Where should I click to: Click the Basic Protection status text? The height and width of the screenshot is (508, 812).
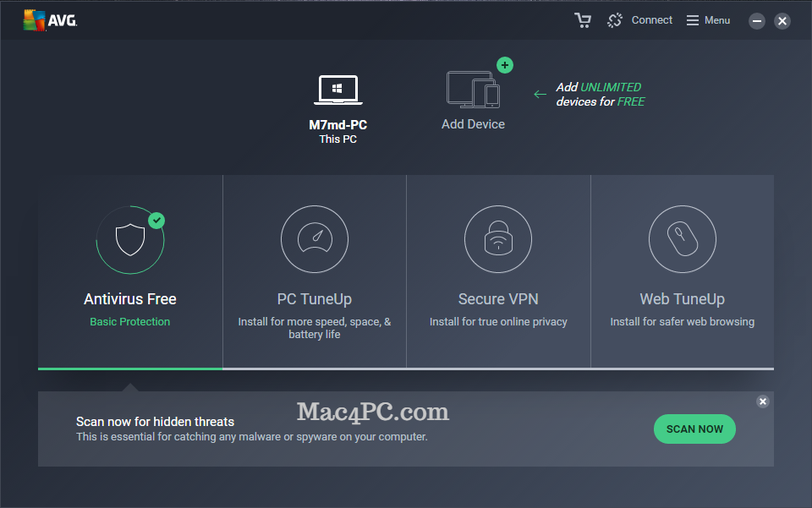tap(130, 322)
